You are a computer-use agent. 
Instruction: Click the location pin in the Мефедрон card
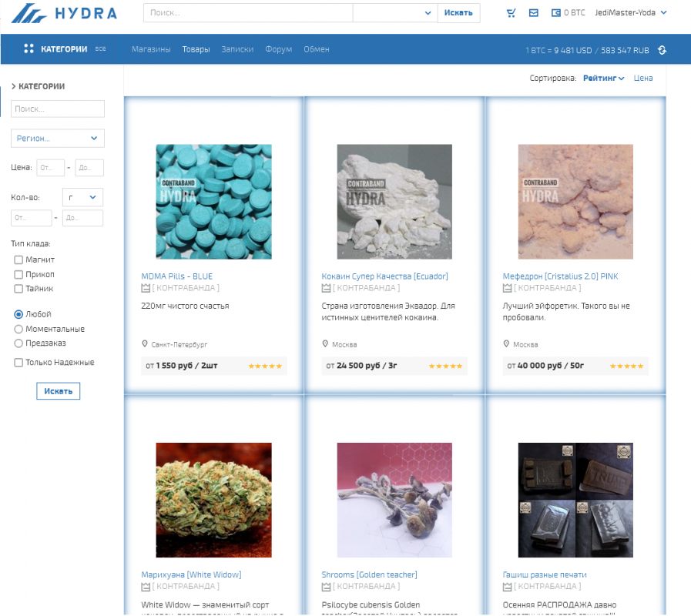pyautogui.click(x=506, y=343)
